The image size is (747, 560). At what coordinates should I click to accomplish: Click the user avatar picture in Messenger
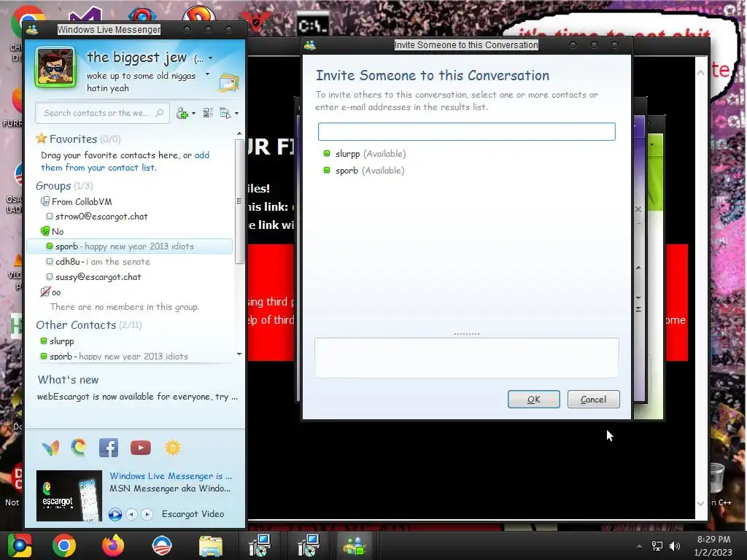point(55,67)
